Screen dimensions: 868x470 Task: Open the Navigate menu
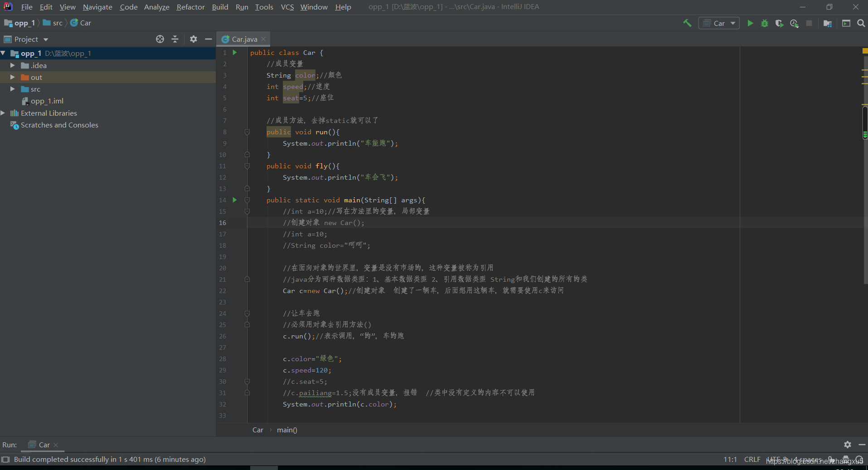(x=97, y=7)
